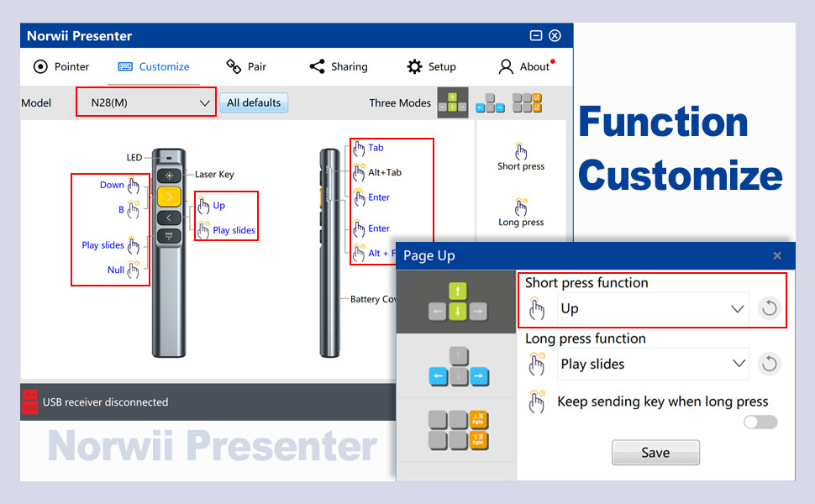Click the Save button

click(655, 452)
